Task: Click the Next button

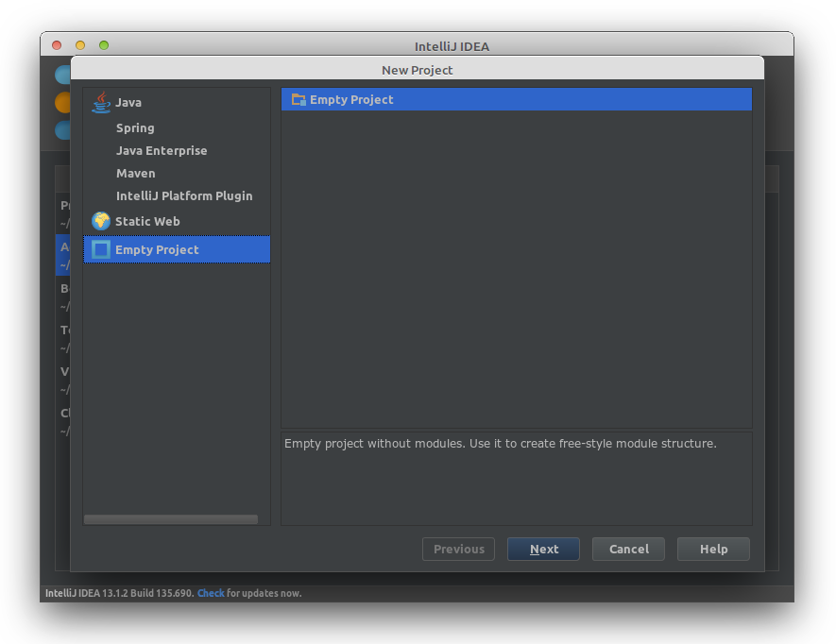Action: point(543,550)
